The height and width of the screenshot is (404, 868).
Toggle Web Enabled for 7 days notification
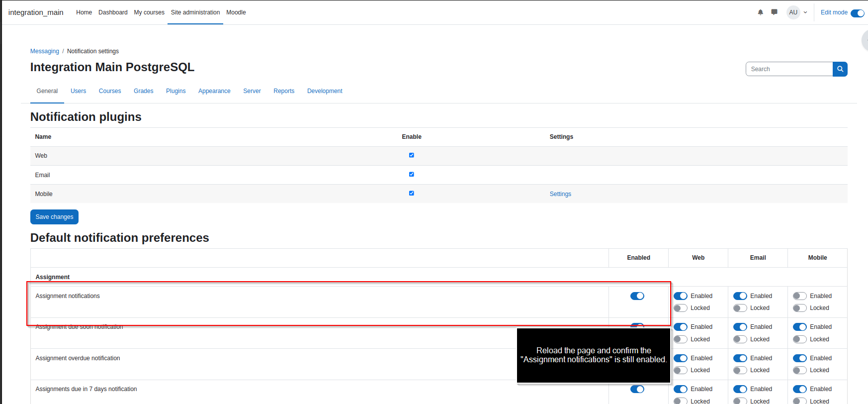(680, 389)
